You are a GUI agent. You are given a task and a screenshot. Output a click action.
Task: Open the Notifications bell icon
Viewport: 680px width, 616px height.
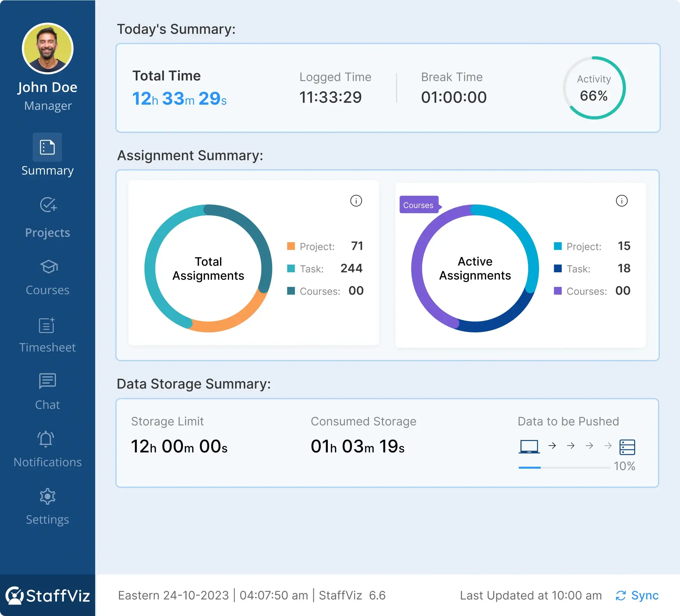pyautogui.click(x=46, y=439)
